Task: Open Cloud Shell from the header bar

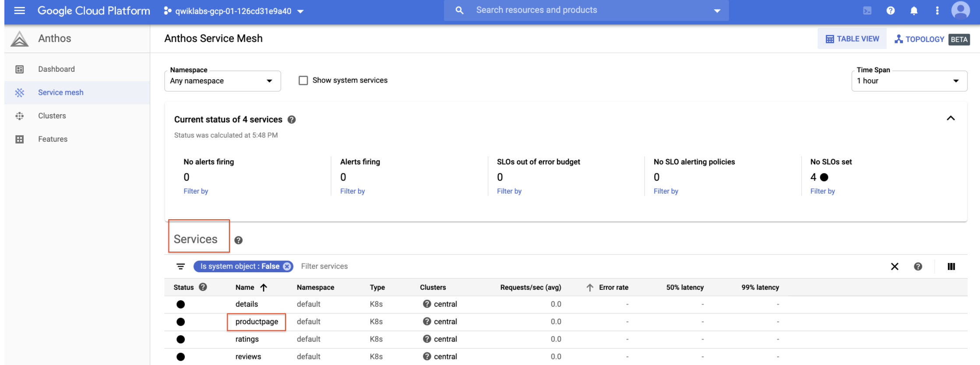Action: point(867,11)
